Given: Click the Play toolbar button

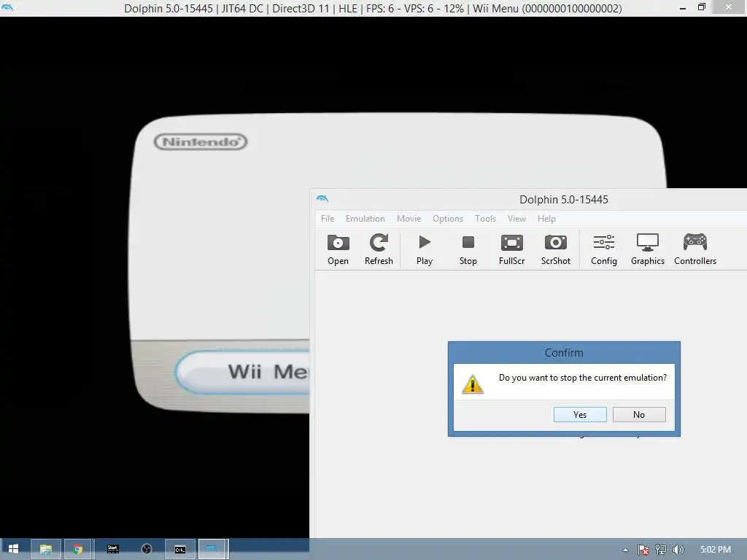Looking at the screenshot, I should (424, 249).
